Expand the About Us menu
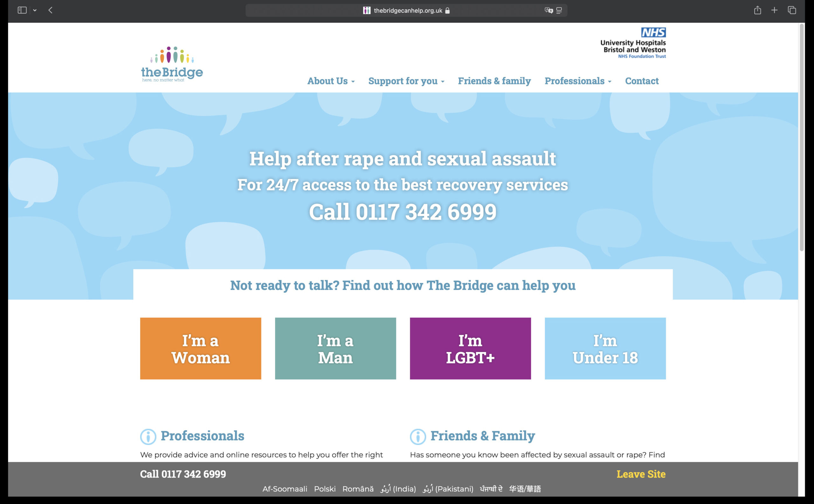 (331, 81)
